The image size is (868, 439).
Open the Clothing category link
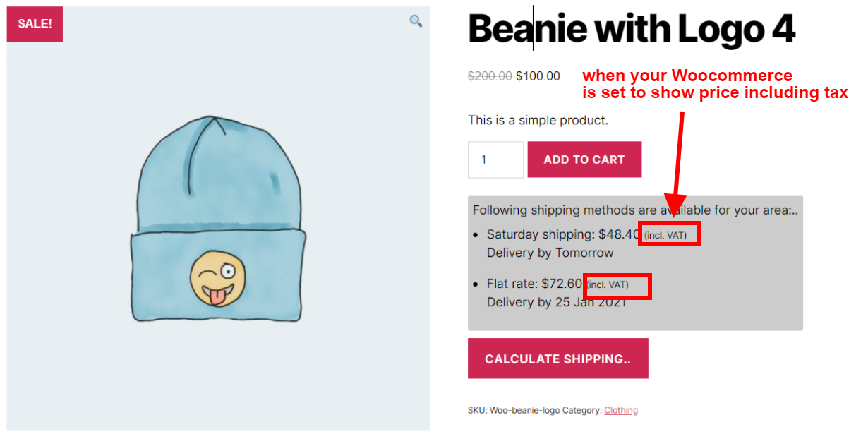click(x=621, y=410)
